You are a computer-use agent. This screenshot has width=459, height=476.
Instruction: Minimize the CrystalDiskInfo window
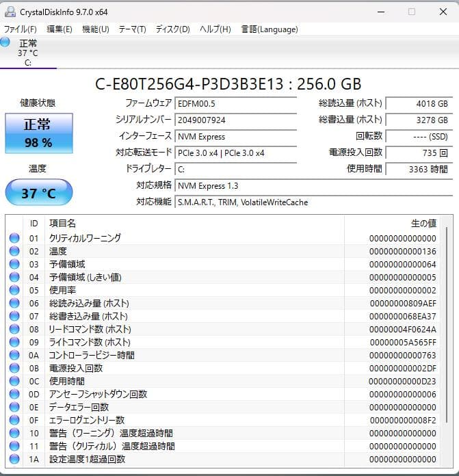click(x=381, y=12)
